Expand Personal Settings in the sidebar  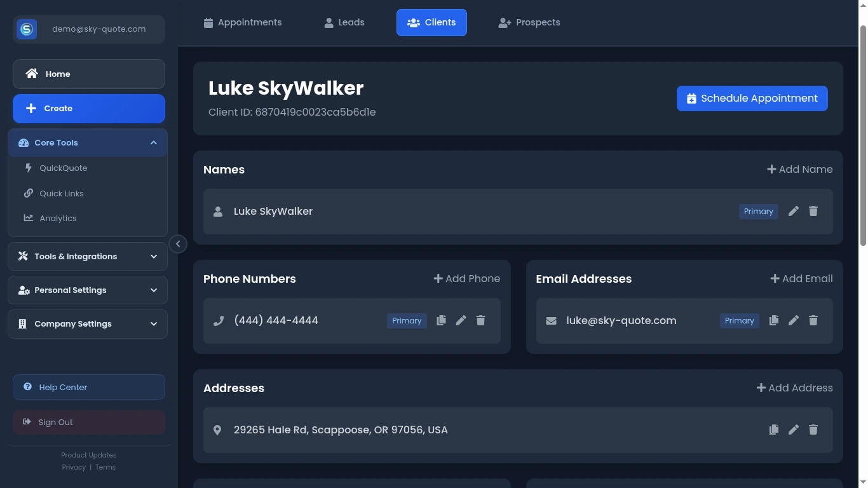[x=87, y=290]
